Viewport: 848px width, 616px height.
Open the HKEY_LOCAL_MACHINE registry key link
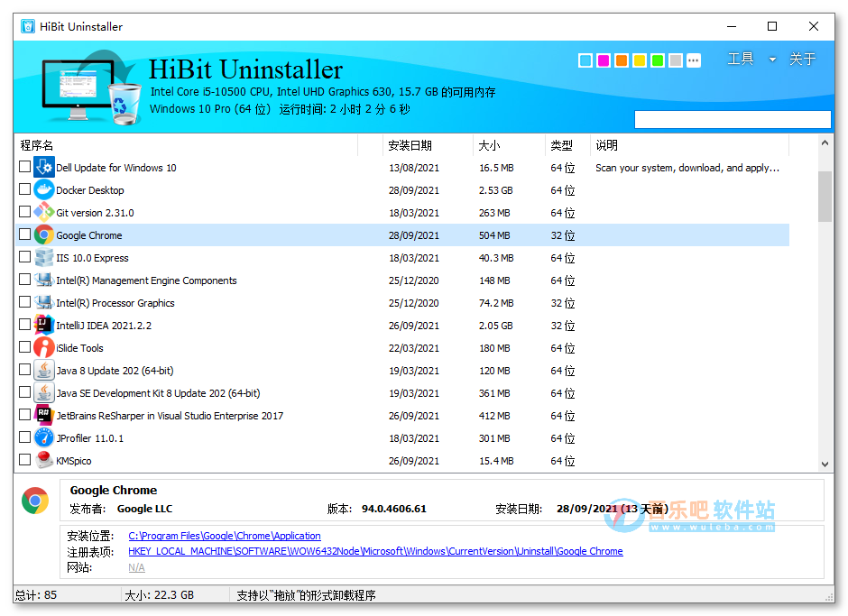tap(375, 551)
